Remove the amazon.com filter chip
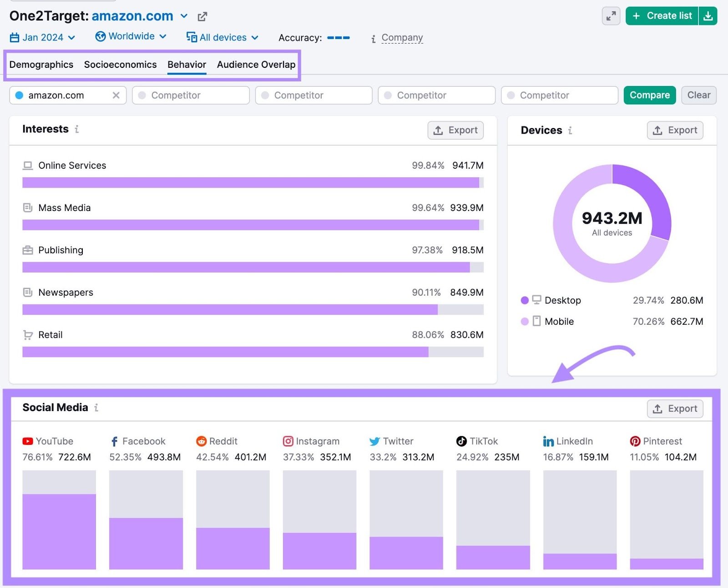This screenshot has width=728, height=588. pyautogui.click(x=116, y=95)
